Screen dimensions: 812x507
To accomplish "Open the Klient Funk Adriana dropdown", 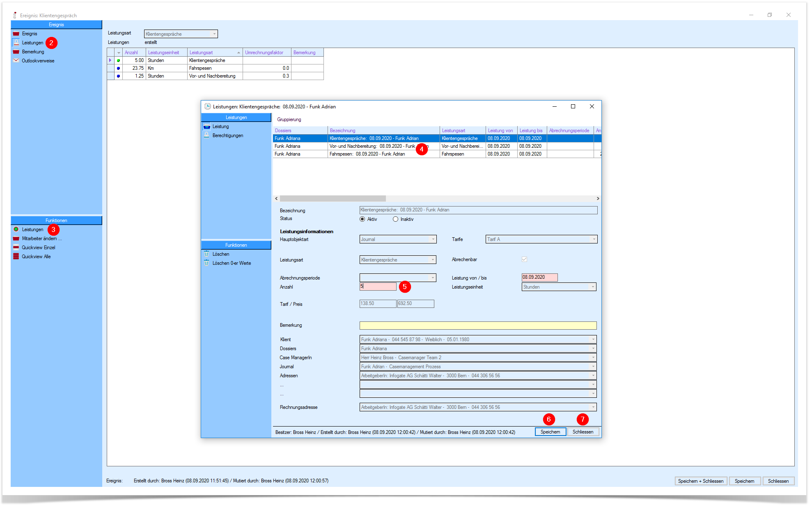I will [593, 340].
